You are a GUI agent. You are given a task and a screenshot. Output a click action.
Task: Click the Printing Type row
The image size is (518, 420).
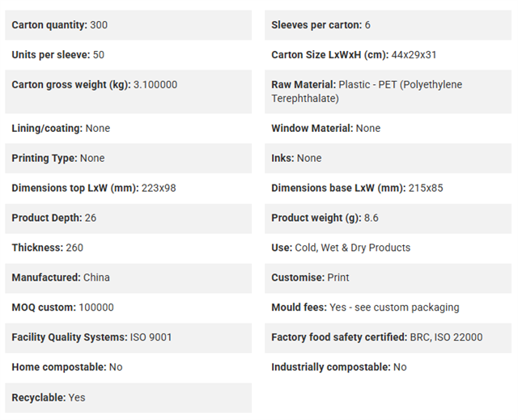click(x=128, y=158)
